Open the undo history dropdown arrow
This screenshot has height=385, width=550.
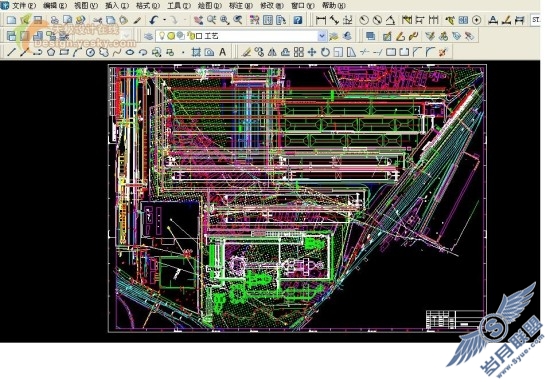pyautogui.click(x=164, y=20)
